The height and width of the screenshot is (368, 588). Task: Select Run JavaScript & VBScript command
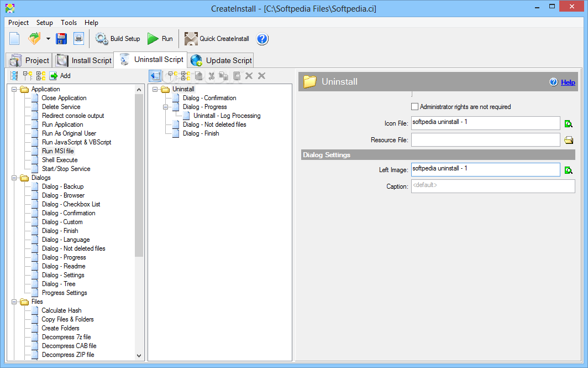coord(76,142)
